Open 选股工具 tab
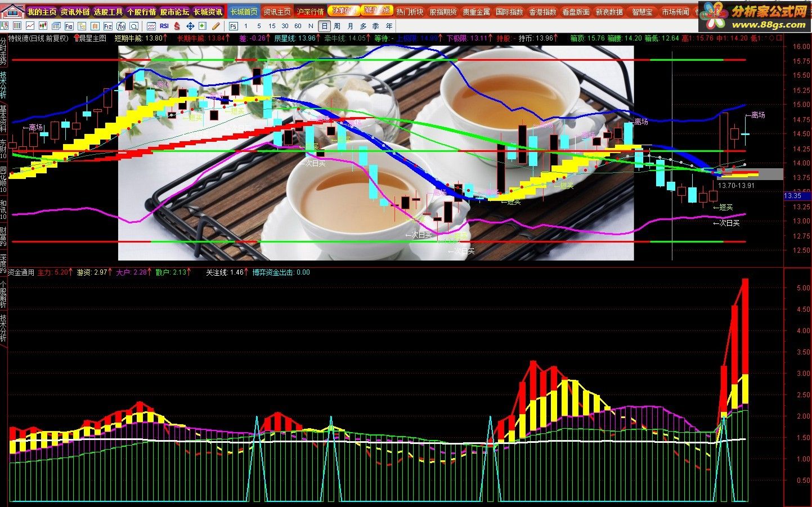 pos(108,11)
